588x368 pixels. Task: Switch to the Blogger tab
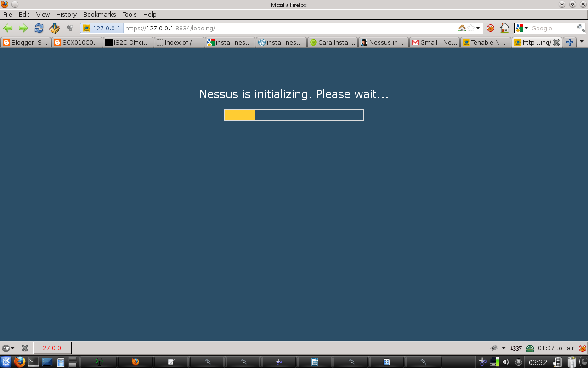(x=26, y=42)
